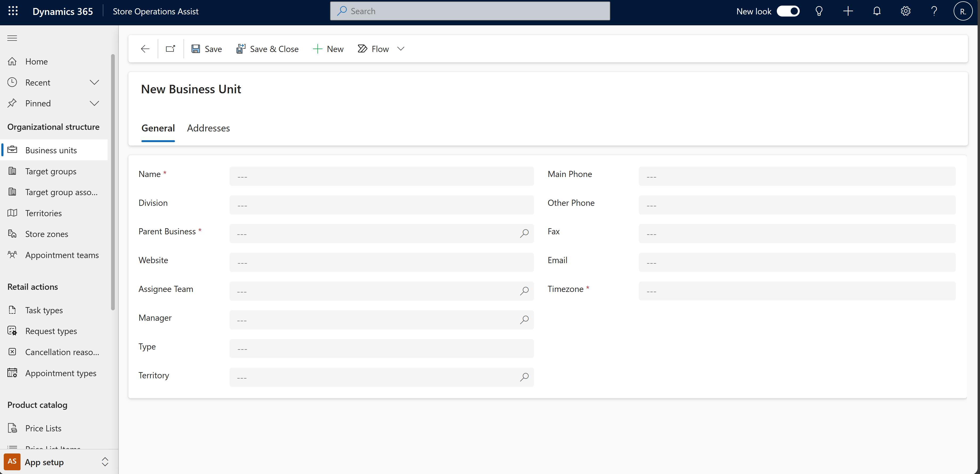Click the Save & Close icon
The height and width of the screenshot is (474, 980).
tap(241, 49)
